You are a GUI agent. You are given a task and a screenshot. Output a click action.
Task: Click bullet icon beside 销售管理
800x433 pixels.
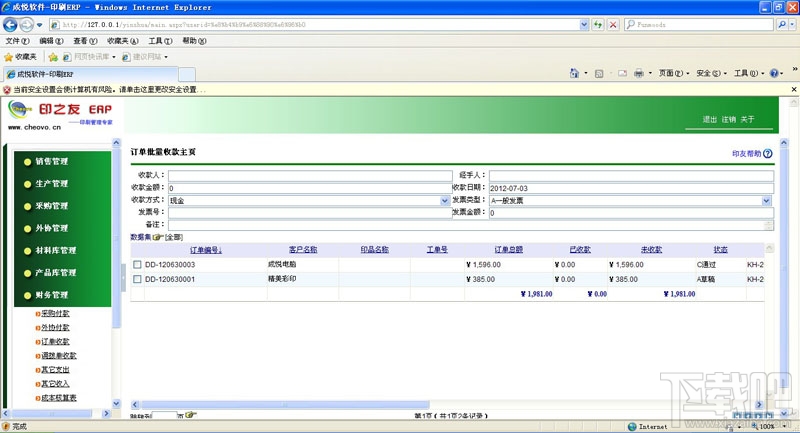coord(28,162)
